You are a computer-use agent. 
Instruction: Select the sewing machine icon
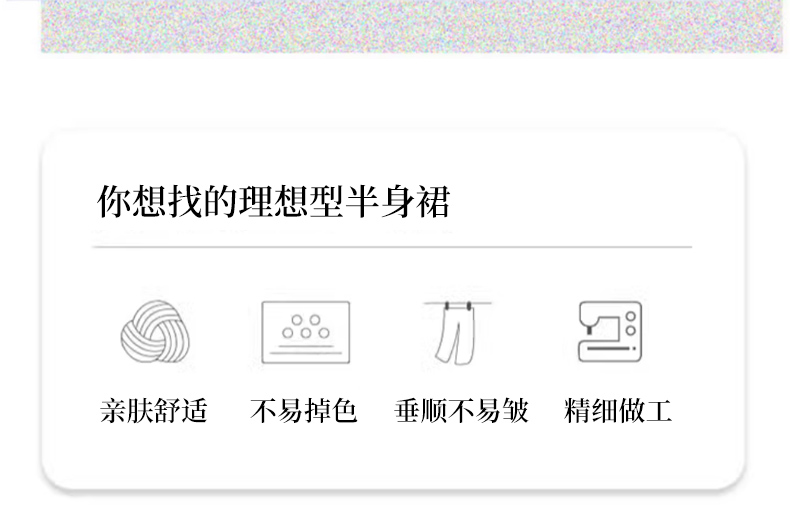pos(610,332)
